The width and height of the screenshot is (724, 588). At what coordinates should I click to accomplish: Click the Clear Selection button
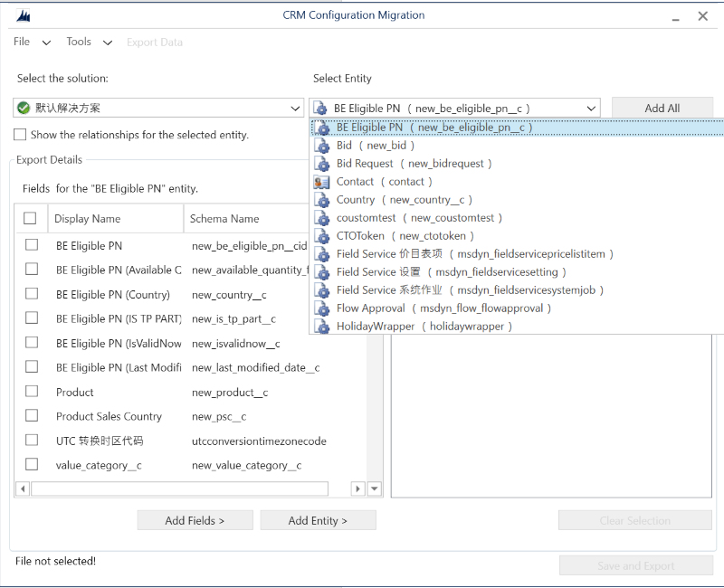tap(635, 521)
